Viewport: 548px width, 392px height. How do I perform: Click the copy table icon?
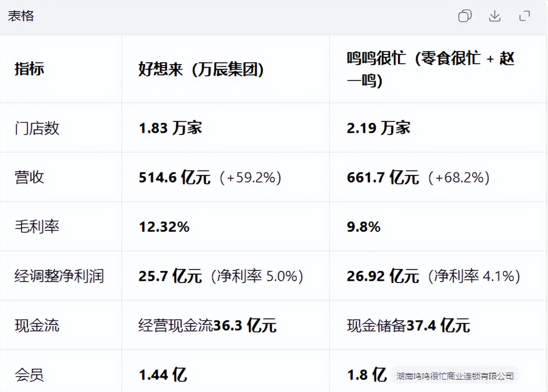[x=465, y=16]
